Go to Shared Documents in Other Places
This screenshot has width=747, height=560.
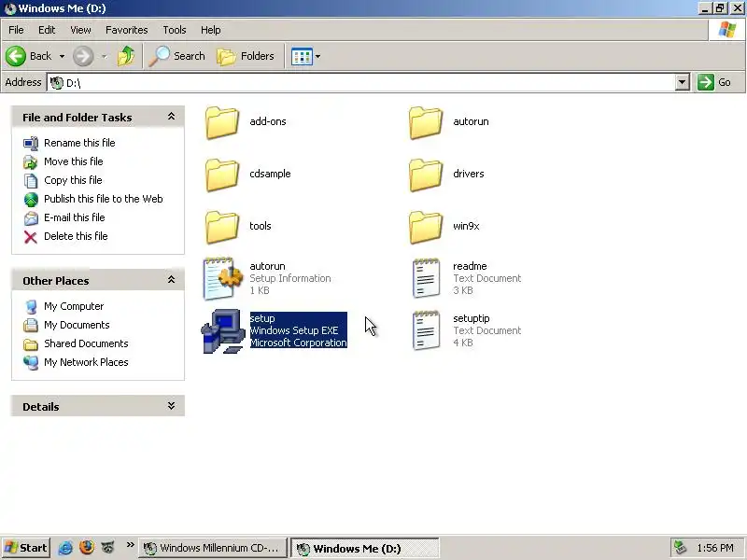tap(86, 343)
